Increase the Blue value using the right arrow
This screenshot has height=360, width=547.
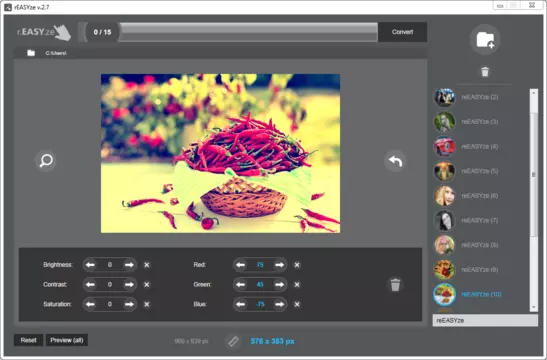tap(279, 304)
